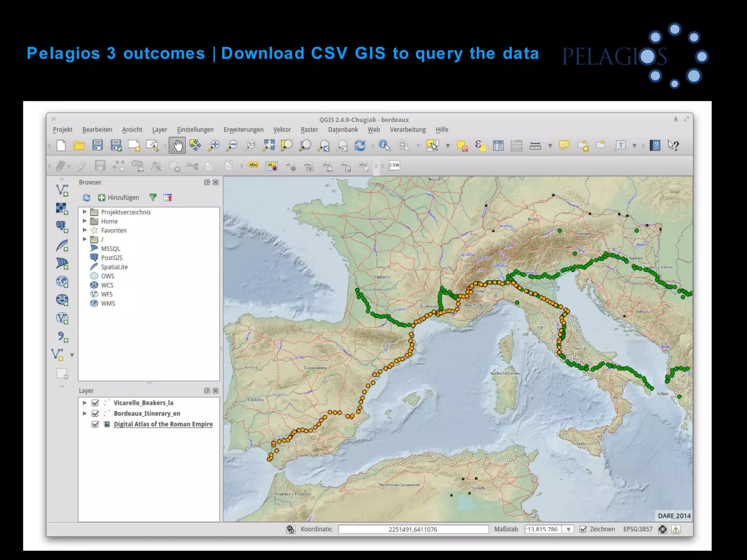The width and height of the screenshot is (747, 560).
Task: Click the blue Refresh map icon in toolbar
Action: 360,145
